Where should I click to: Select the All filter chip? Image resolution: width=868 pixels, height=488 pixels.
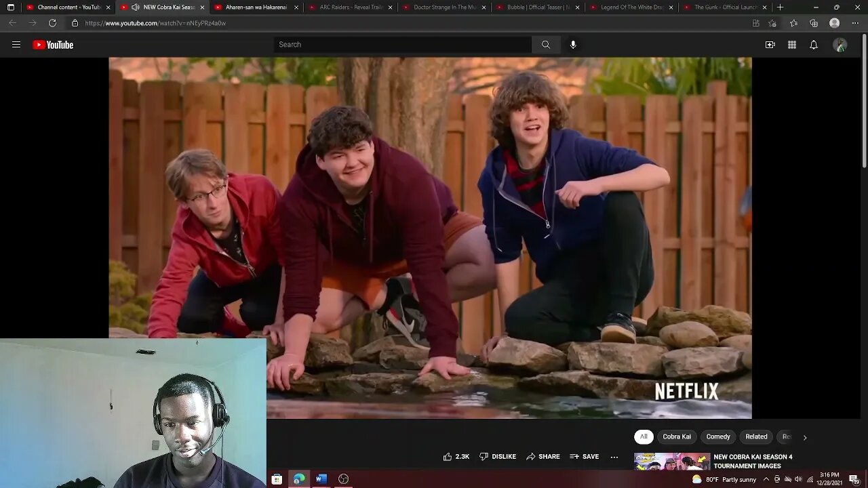tap(644, 437)
